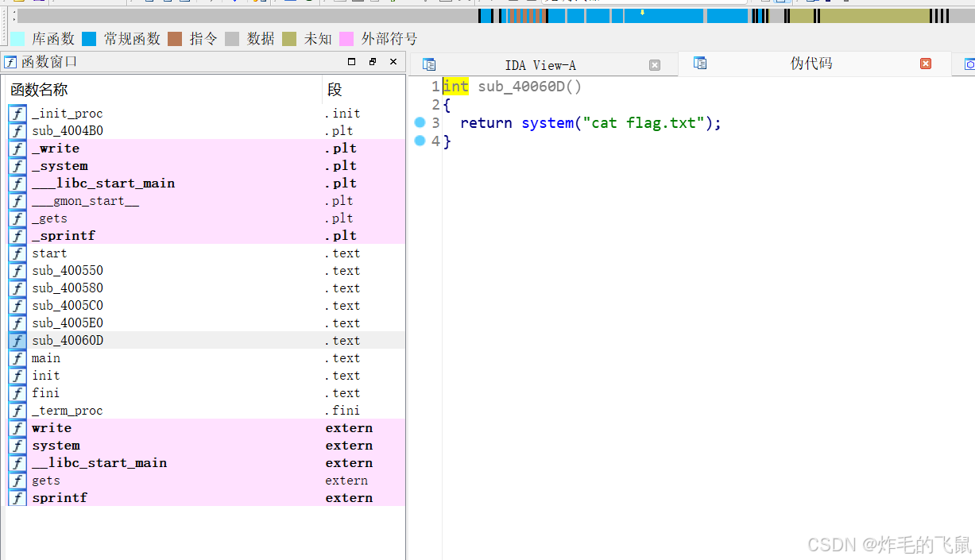The image size is (975, 560).
Task: Click the function icon beside _init_proc
Action: tap(17, 114)
